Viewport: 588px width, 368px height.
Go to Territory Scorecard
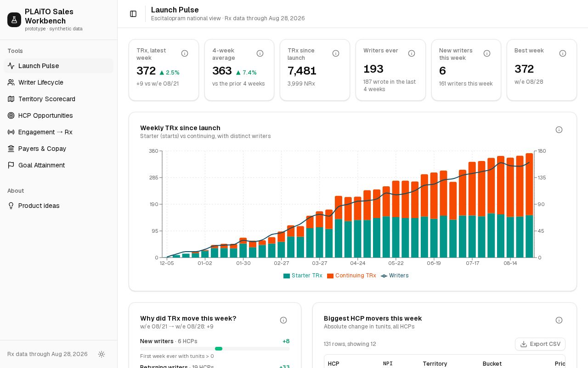(58, 99)
